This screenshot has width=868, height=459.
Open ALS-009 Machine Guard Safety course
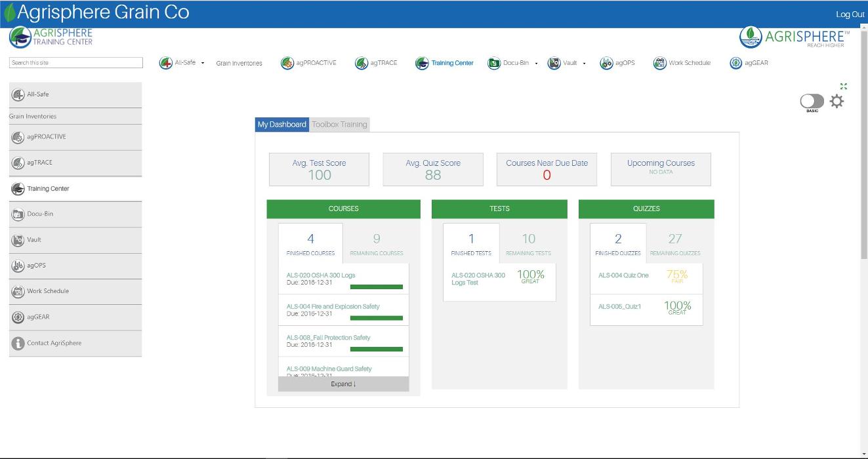point(329,369)
